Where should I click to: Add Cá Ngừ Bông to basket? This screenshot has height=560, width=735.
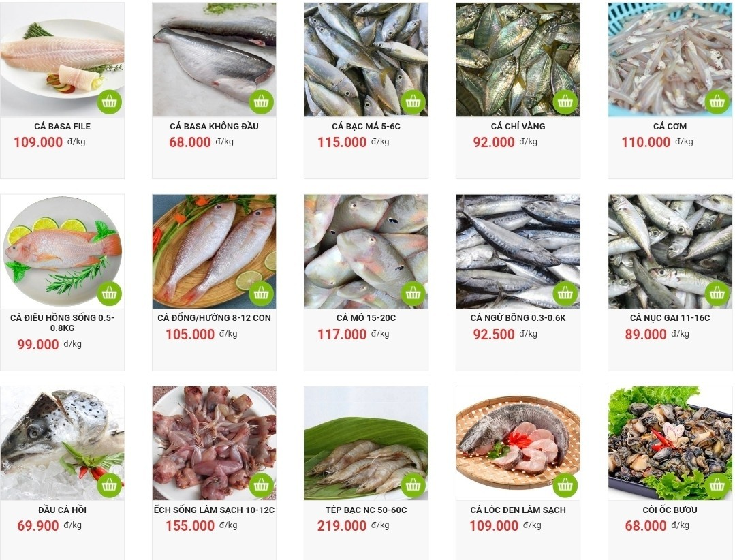coord(565,294)
